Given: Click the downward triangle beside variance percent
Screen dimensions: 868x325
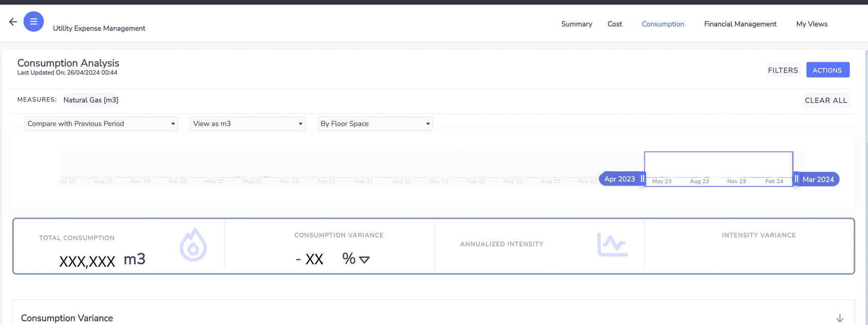Looking at the screenshot, I should 364,260.
